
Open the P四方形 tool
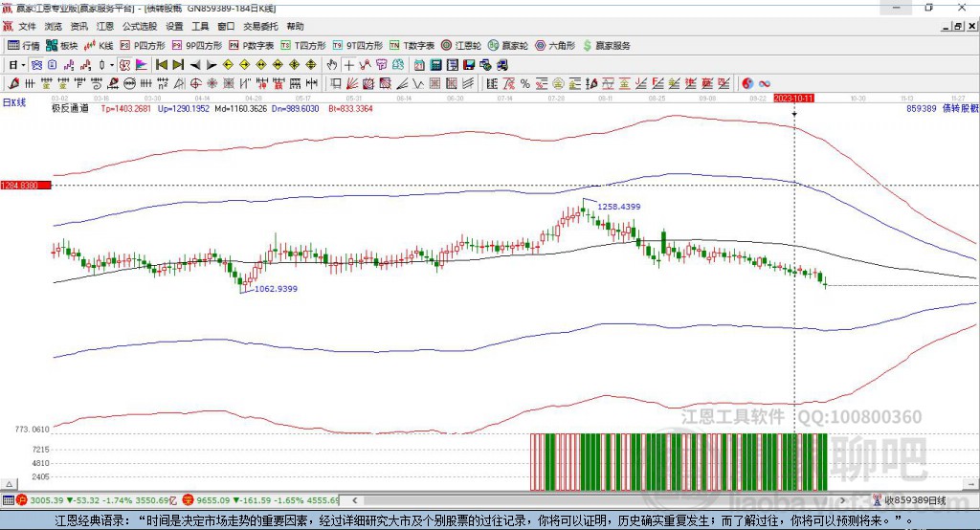point(143,46)
